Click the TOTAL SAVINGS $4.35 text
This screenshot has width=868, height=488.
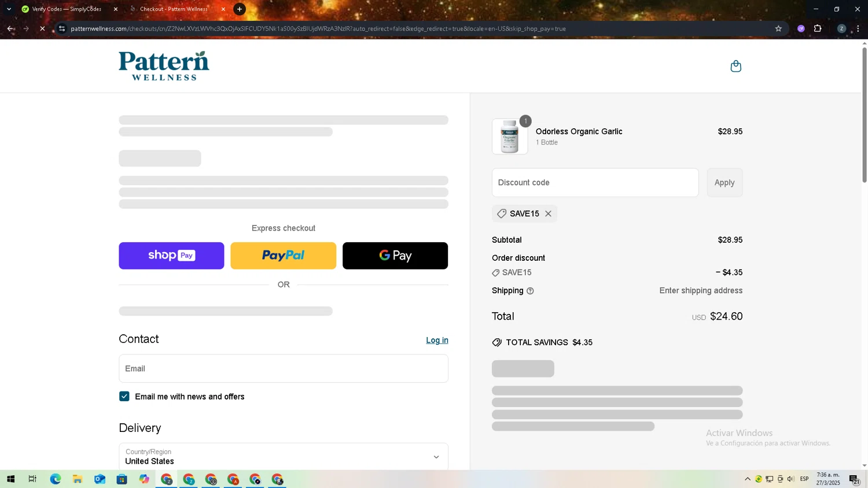(x=549, y=343)
